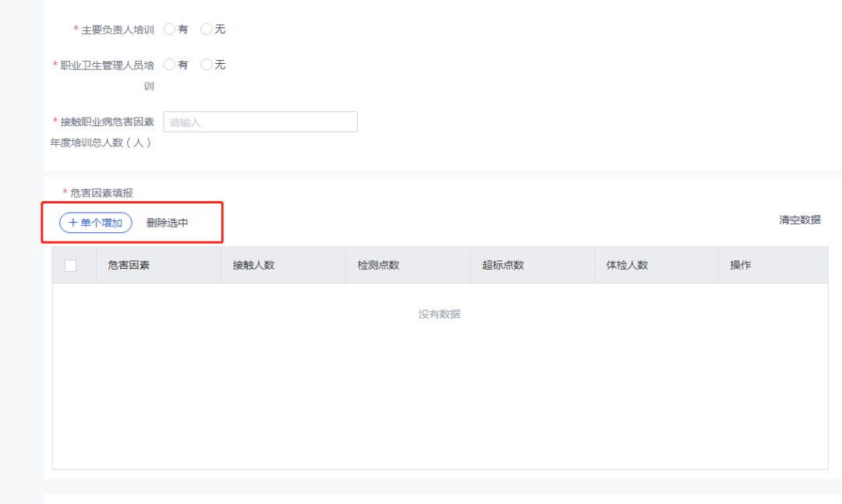842x504 pixels.
Task: Click the 危害因素填报 section label
Action: tap(101, 192)
